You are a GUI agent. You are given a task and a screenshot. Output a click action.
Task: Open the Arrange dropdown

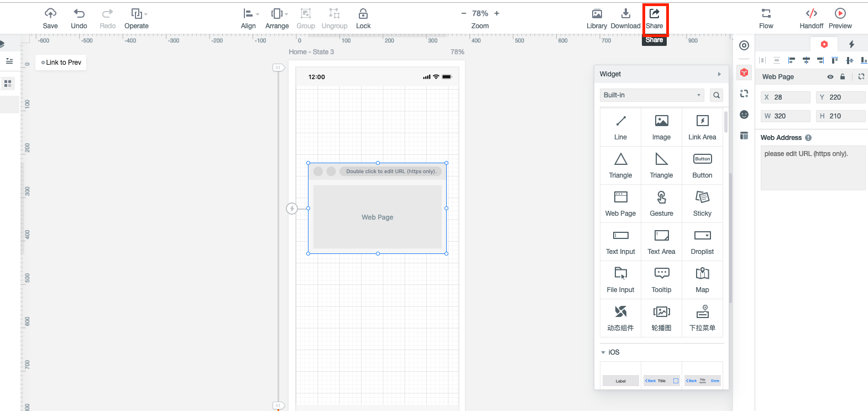[x=277, y=18]
